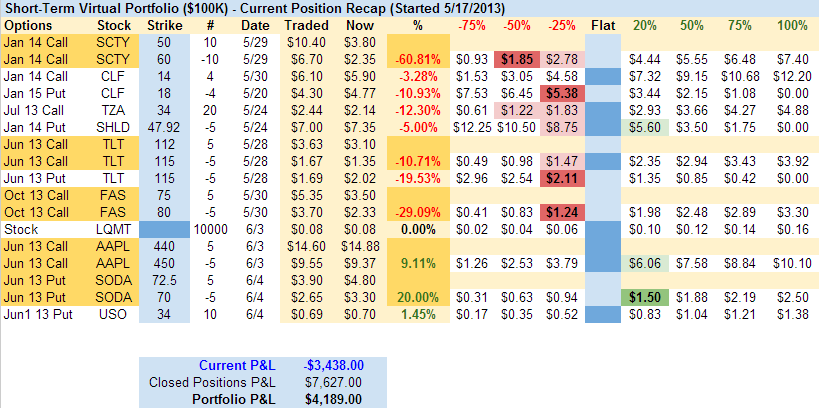Click the Strike column header
Viewport: 819px width, 408px height.
click(164, 24)
